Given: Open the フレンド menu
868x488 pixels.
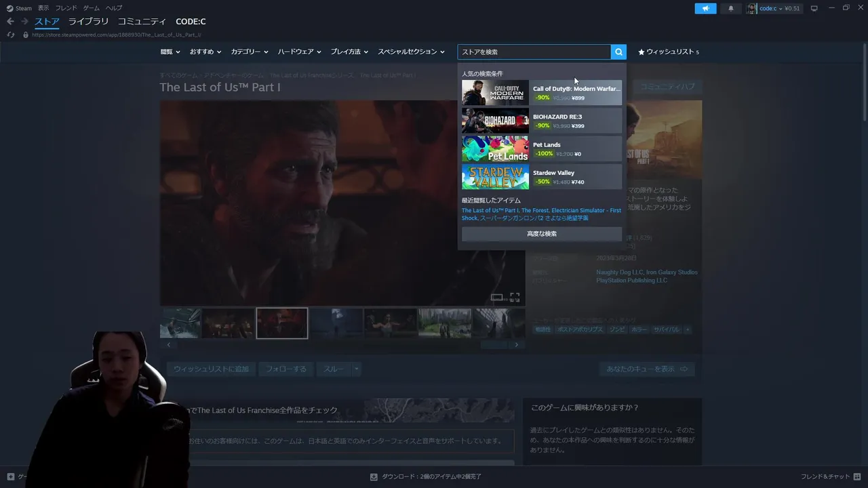Looking at the screenshot, I should [x=66, y=8].
